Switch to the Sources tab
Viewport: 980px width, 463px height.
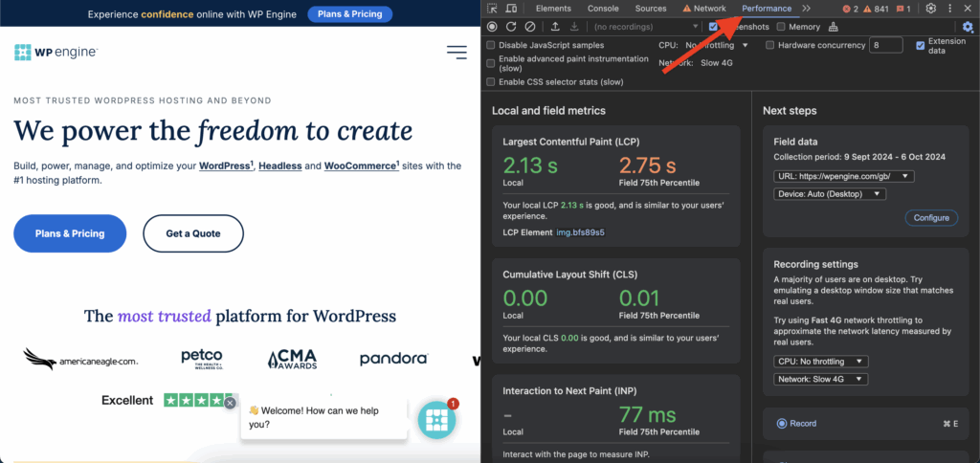click(x=651, y=8)
